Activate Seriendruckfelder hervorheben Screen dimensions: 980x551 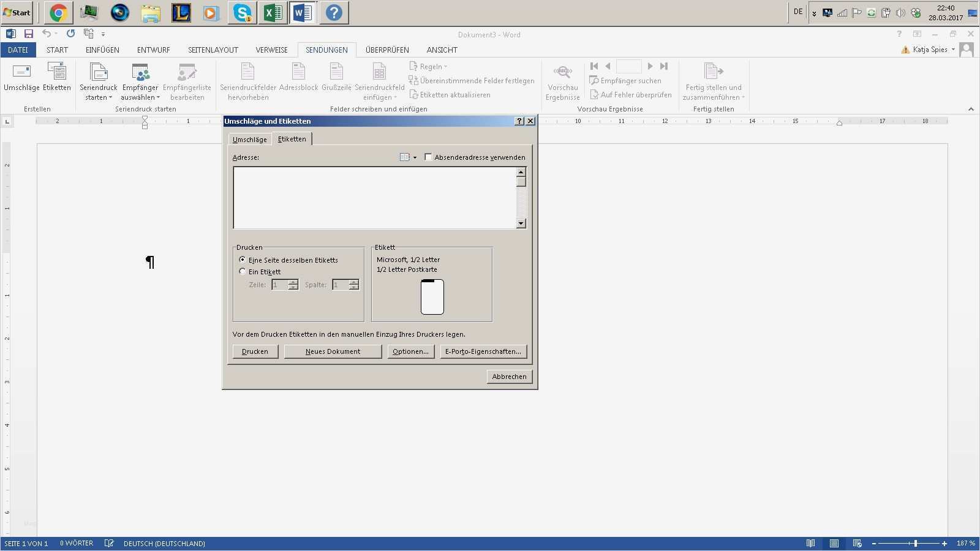tap(247, 80)
